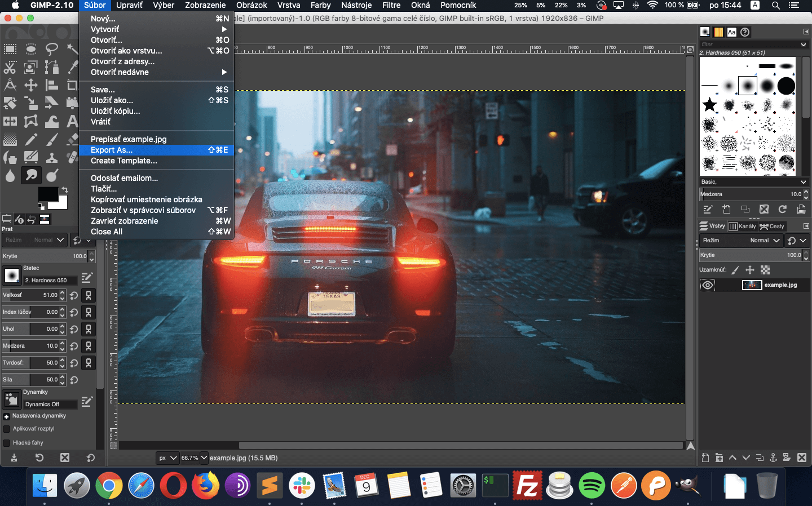This screenshot has height=506, width=812.
Task: Toggle the Medzera link chain in tool options
Action: pos(89,346)
